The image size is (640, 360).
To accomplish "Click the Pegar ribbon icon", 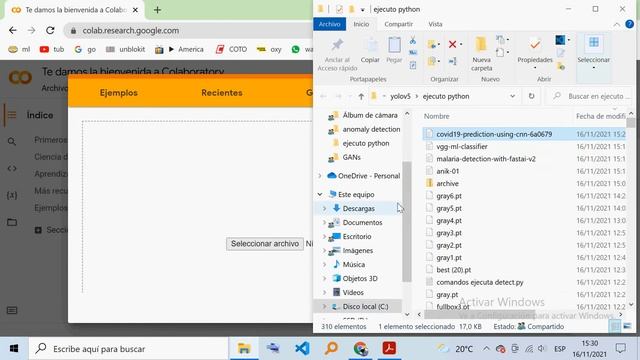I will click(x=394, y=51).
